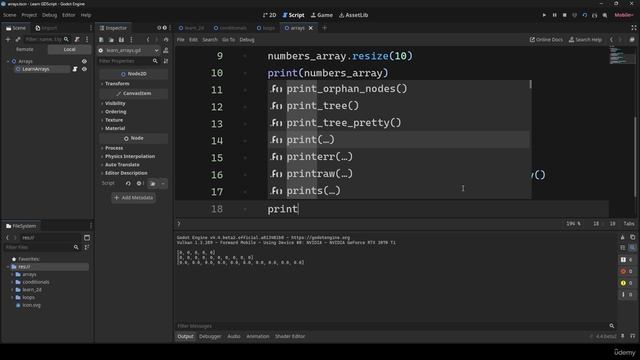This screenshot has height=360, width=640.
Task: Add a new node with the plus icon
Action: pyautogui.click(x=8, y=39)
